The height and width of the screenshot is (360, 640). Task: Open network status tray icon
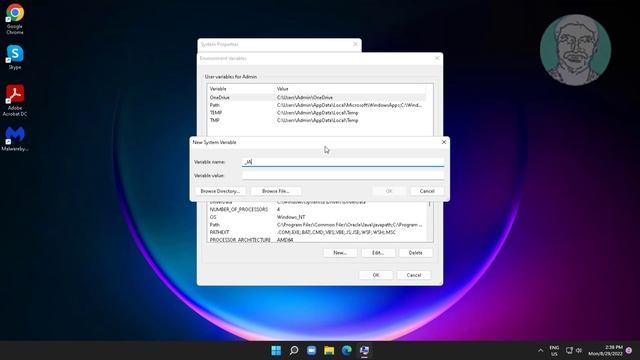pos(569,350)
